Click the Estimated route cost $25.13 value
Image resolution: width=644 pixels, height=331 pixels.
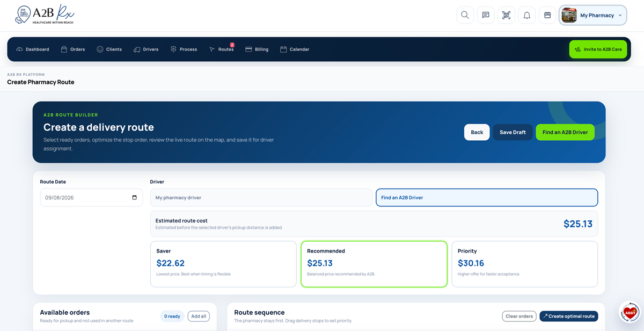point(578,224)
